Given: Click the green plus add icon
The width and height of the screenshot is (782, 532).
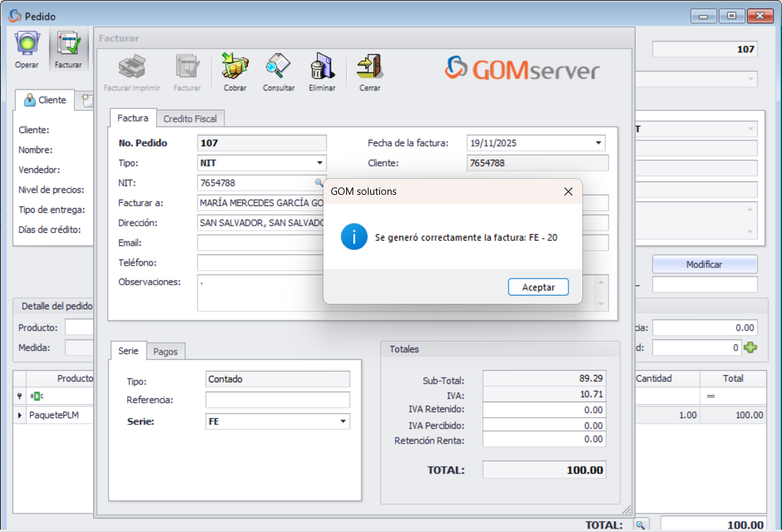Looking at the screenshot, I should (751, 347).
